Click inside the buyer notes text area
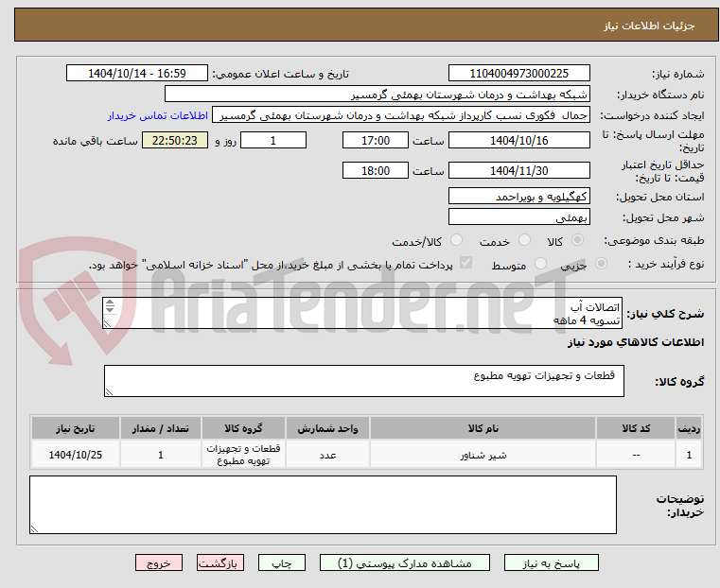 [323, 505]
